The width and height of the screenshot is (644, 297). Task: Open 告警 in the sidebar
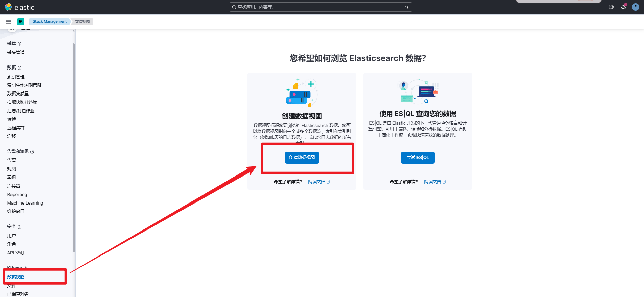11,160
